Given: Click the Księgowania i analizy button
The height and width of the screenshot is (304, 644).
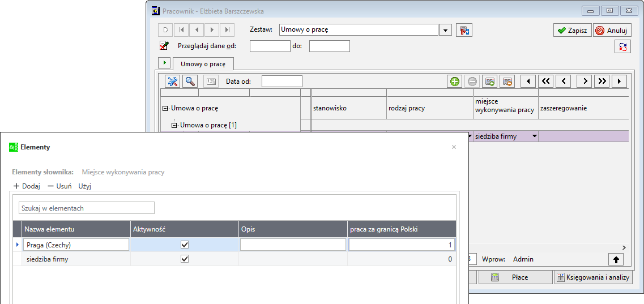Looking at the screenshot, I should pyautogui.click(x=593, y=277).
